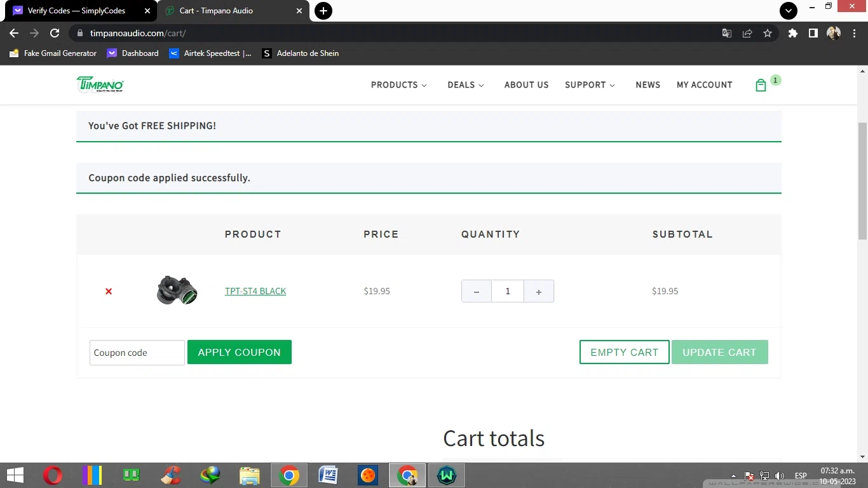
Task: Open Microsoft Word from the taskbar
Action: point(329,475)
